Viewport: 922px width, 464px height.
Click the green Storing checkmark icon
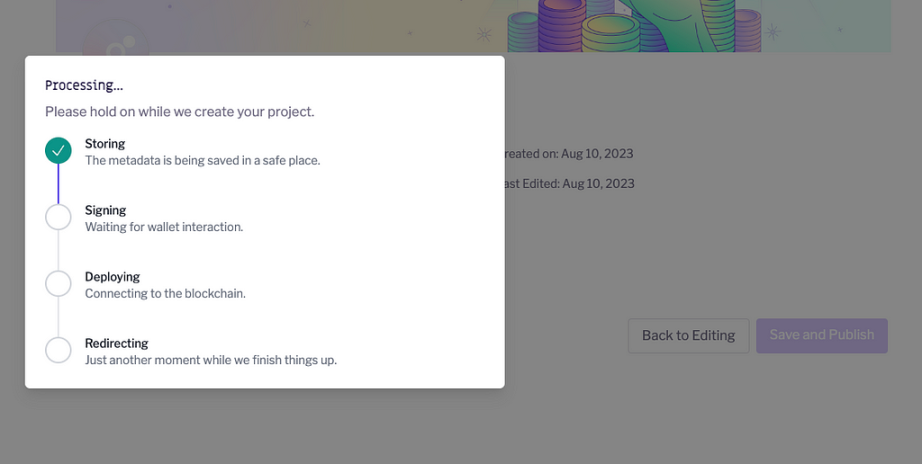[58, 151]
